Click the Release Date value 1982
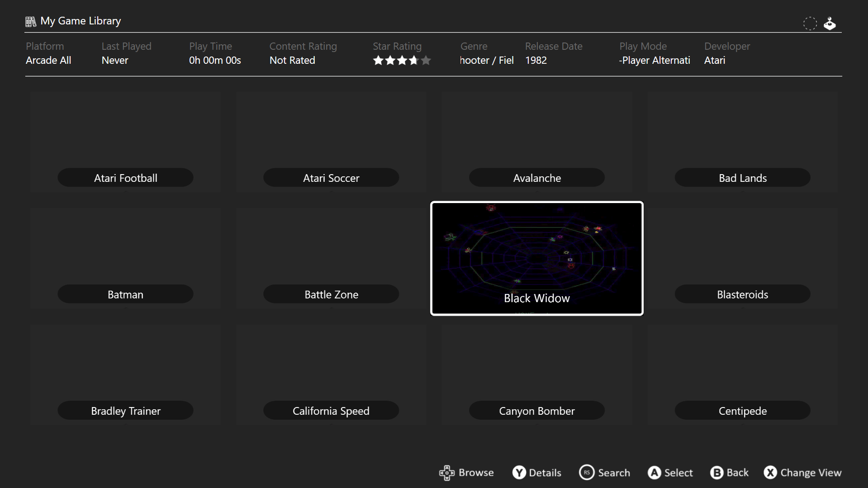 [536, 60]
